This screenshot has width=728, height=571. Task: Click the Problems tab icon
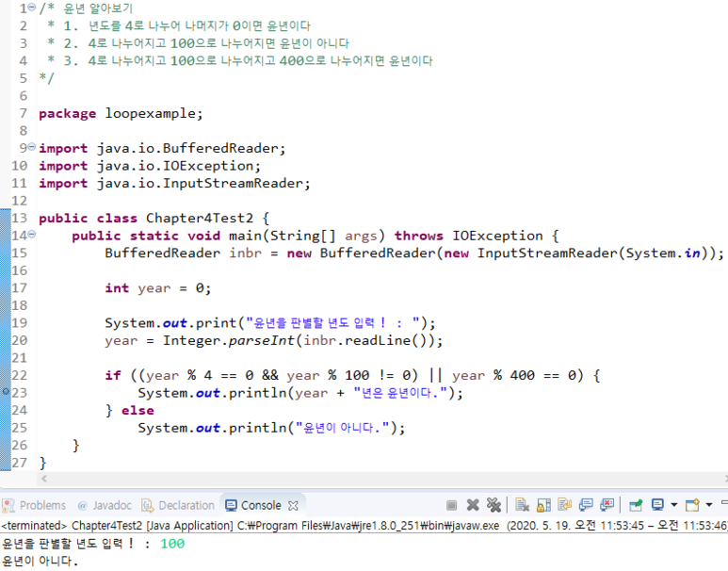click(x=8, y=505)
